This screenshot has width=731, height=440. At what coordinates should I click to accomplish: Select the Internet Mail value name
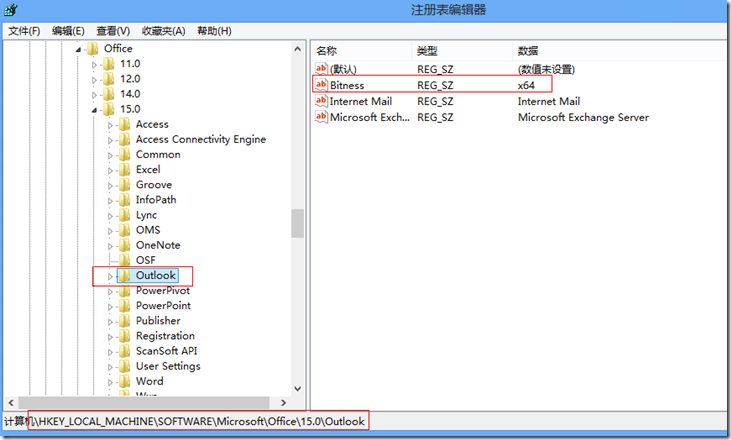pos(361,101)
